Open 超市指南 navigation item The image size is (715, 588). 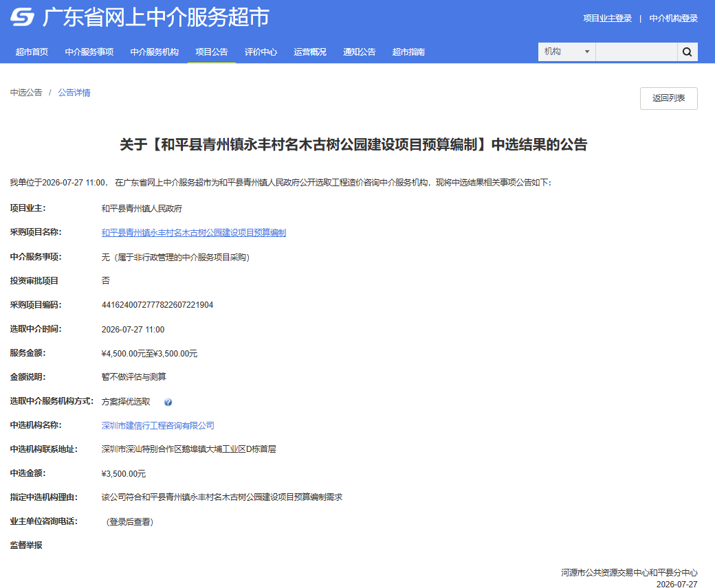[408, 52]
